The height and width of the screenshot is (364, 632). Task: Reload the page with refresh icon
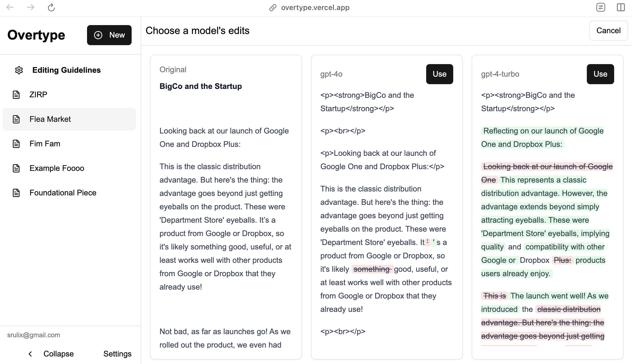tap(51, 8)
